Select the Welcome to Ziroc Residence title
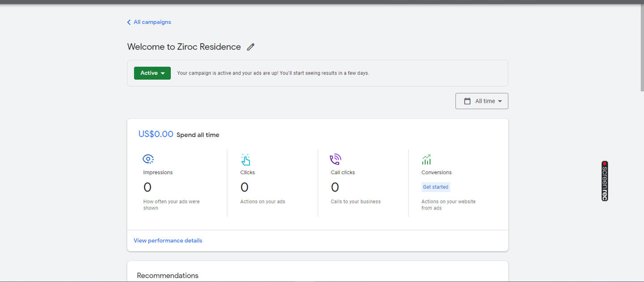This screenshot has width=644, height=282. 184,47
